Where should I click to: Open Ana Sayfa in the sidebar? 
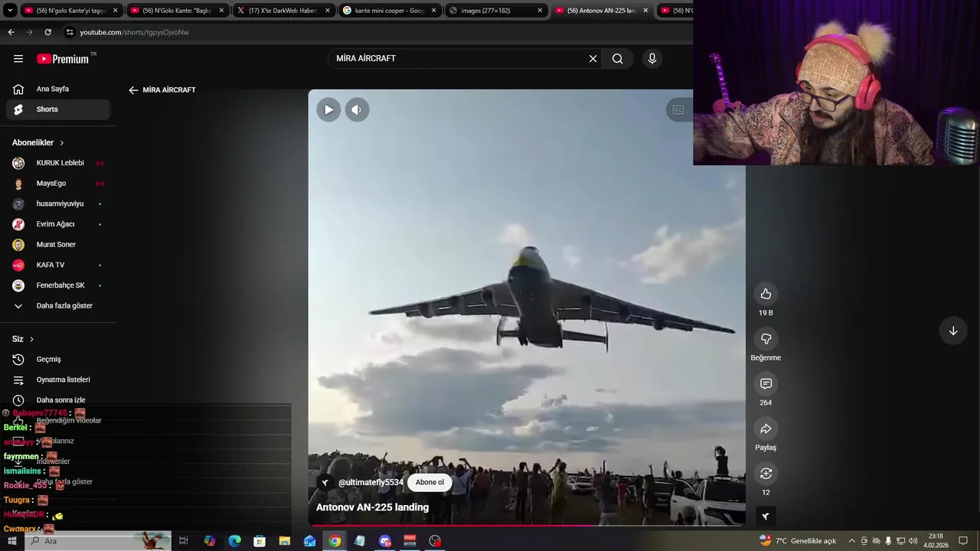pos(58,89)
